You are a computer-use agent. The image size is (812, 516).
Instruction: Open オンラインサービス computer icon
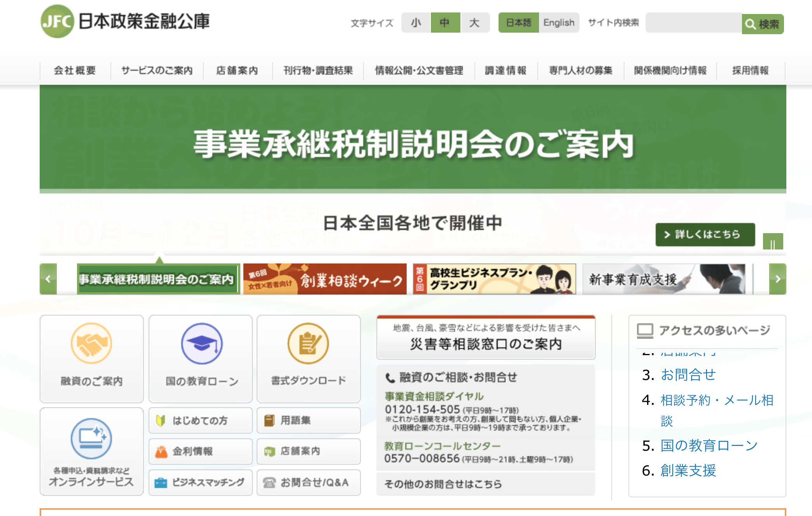[91, 439]
